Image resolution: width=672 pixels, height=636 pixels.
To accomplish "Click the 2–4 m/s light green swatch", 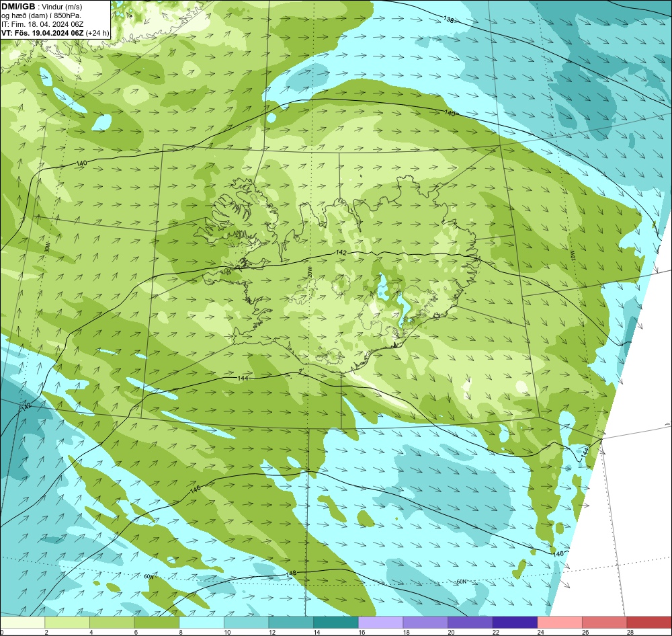I will coord(67,622).
